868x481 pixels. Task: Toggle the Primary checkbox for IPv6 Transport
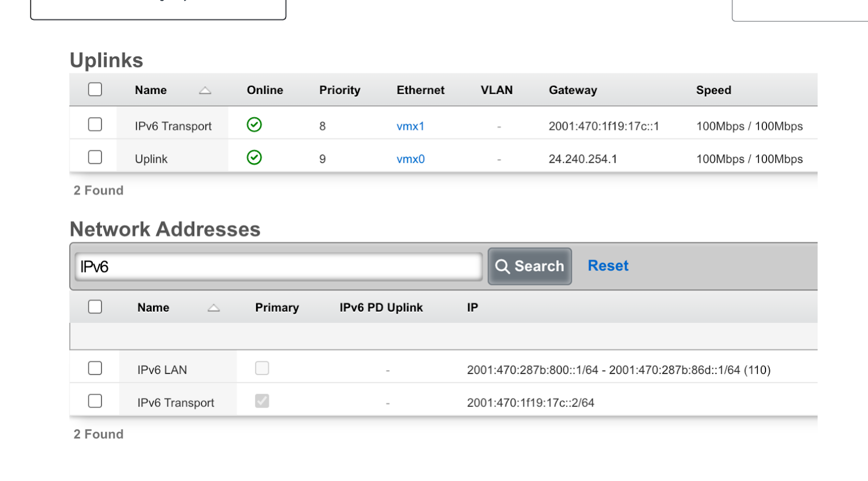pyautogui.click(x=262, y=401)
